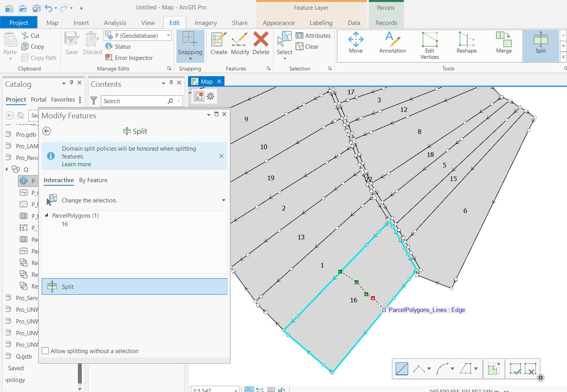Open the arc segment tool dropdown arrow
The width and height of the screenshot is (567, 392).
click(x=452, y=369)
